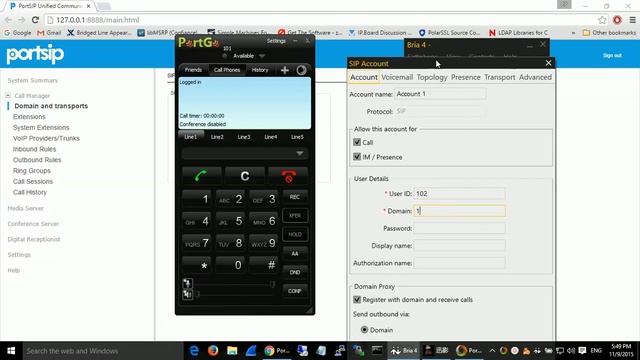This screenshot has width=640, height=360.
Task: Open Call History page
Action: [x=30, y=192]
